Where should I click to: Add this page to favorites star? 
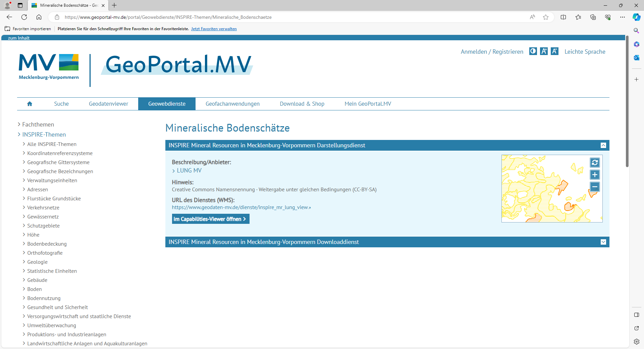(x=546, y=17)
